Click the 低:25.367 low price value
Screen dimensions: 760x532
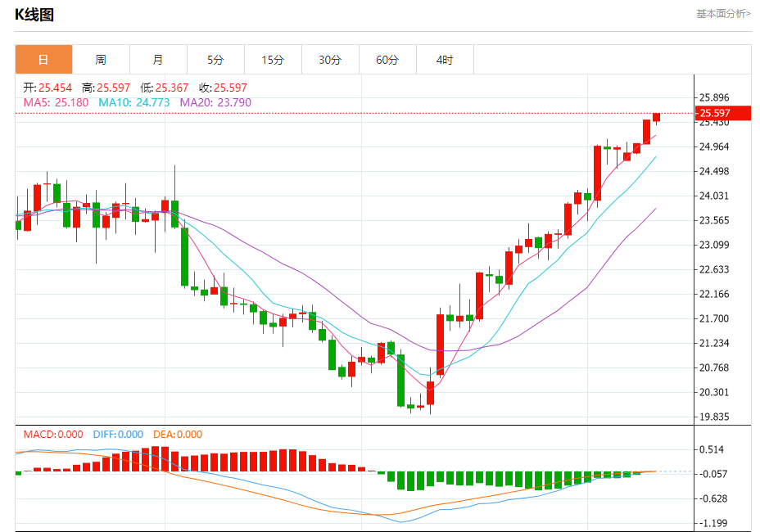[x=165, y=88]
